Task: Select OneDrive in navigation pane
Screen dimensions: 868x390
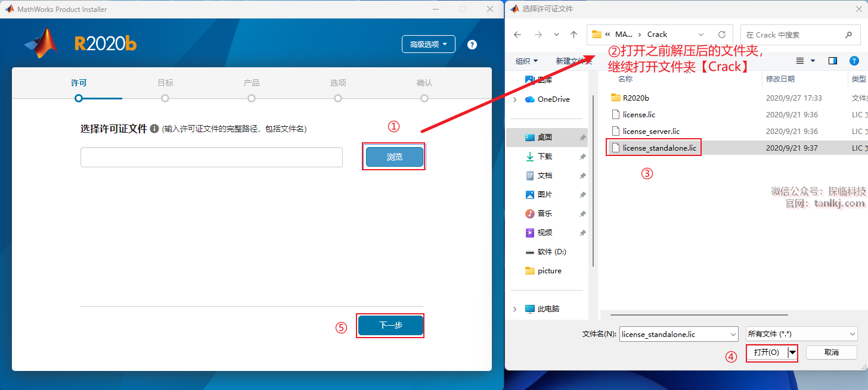Action: [x=554, y=99]
